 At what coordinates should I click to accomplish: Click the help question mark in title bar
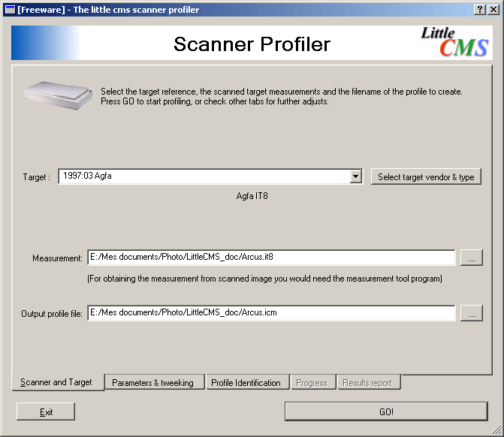[x=479, y=10]
